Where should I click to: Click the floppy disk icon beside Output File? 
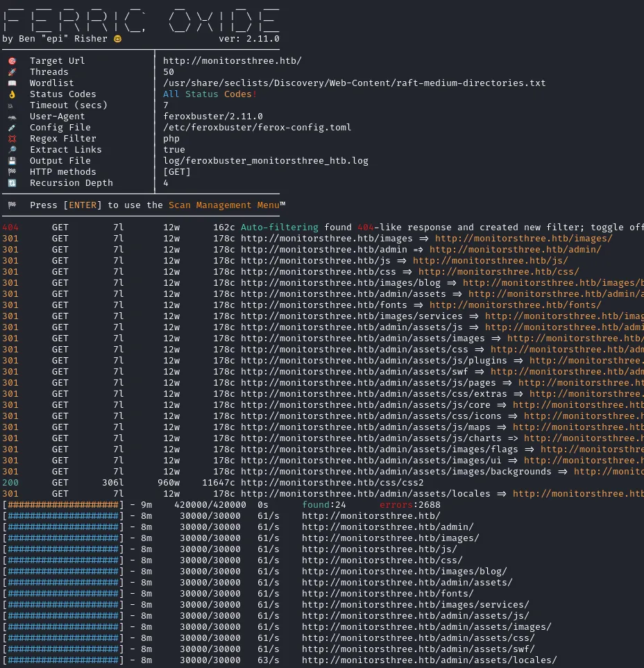pyautogui.click(x=12, y=161)
